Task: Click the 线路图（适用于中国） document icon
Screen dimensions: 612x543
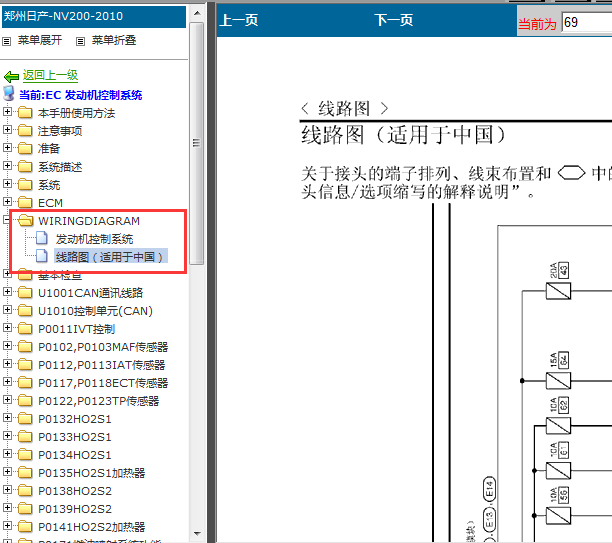Action: 42,256
